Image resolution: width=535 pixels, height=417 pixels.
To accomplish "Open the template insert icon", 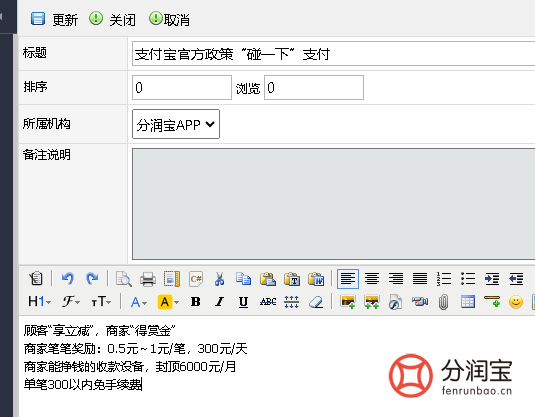I will click(x=172, y=278).
